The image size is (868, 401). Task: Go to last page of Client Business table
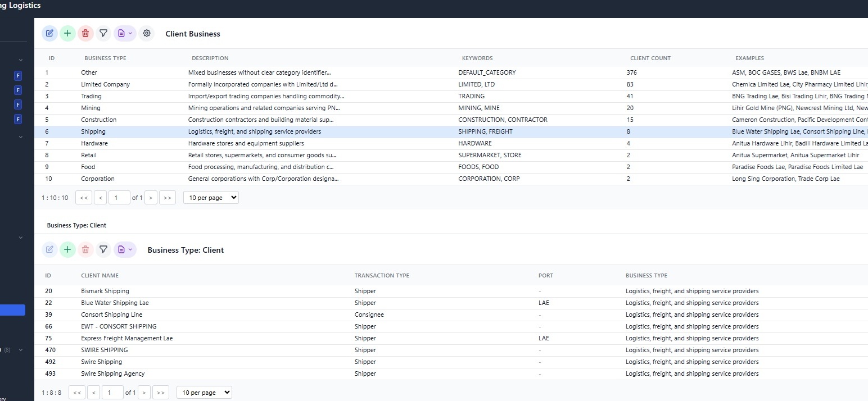click(x=168, y=198)
